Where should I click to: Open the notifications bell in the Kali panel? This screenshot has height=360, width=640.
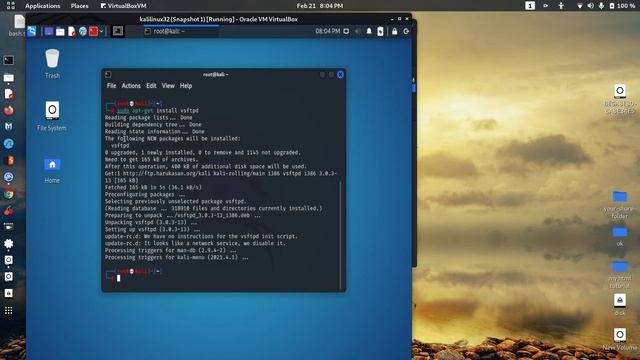point(369,31)
